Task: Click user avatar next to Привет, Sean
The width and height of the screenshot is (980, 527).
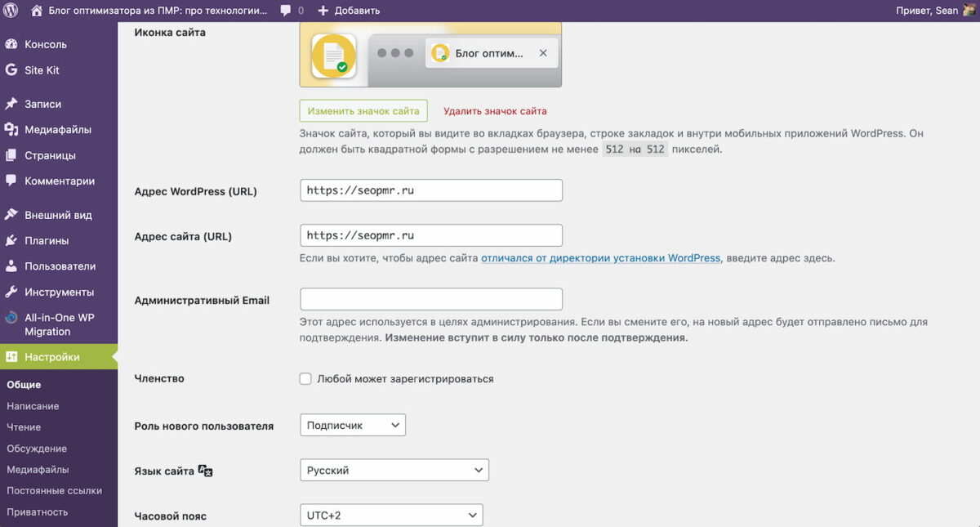Action: pyautogui.click(x=969, y=11)
